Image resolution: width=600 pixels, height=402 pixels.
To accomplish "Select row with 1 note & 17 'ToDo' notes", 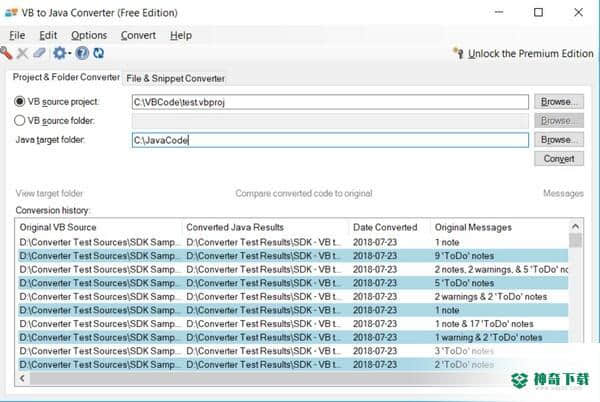I will tap(293, 324).
